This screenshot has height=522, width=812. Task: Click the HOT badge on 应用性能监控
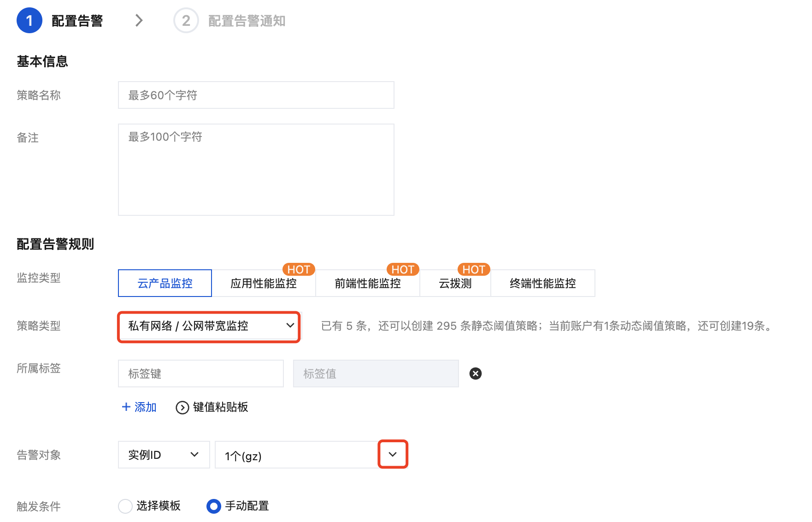click(x=299, y=269)
